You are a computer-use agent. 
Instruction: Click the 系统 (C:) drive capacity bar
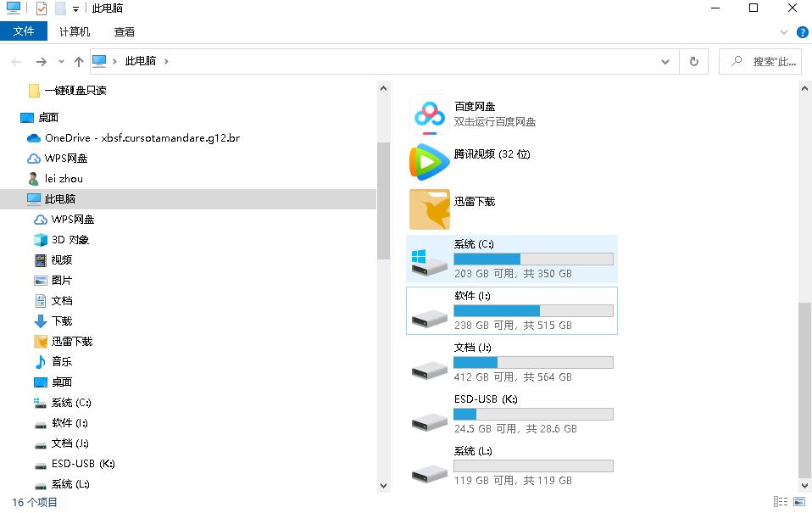[x=533, y=259]
